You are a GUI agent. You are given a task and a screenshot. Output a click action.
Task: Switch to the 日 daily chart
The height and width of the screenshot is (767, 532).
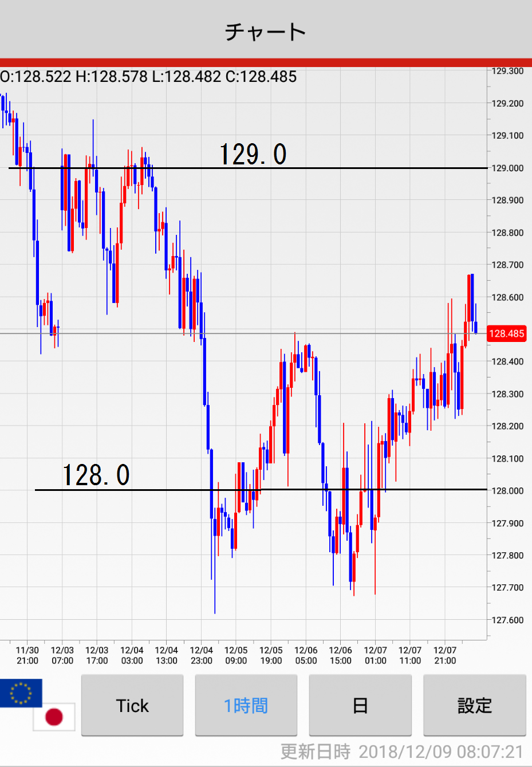(360, 705)
